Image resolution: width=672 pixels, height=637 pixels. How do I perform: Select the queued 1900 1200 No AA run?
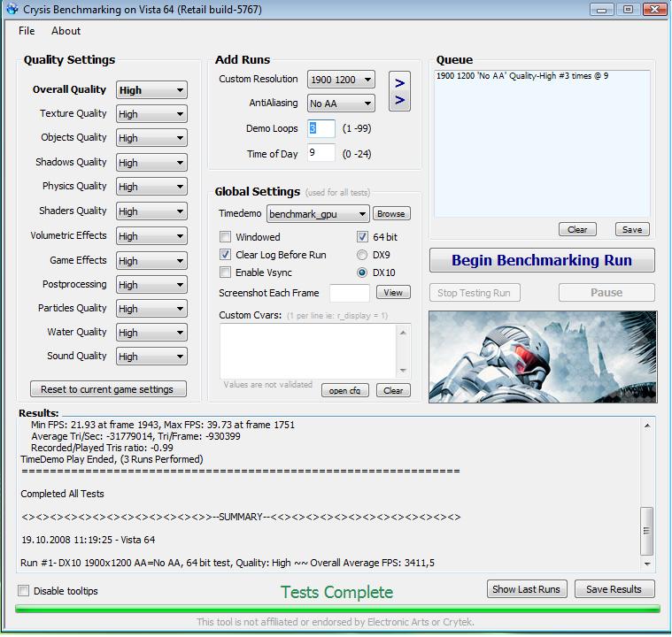point(522,76)
